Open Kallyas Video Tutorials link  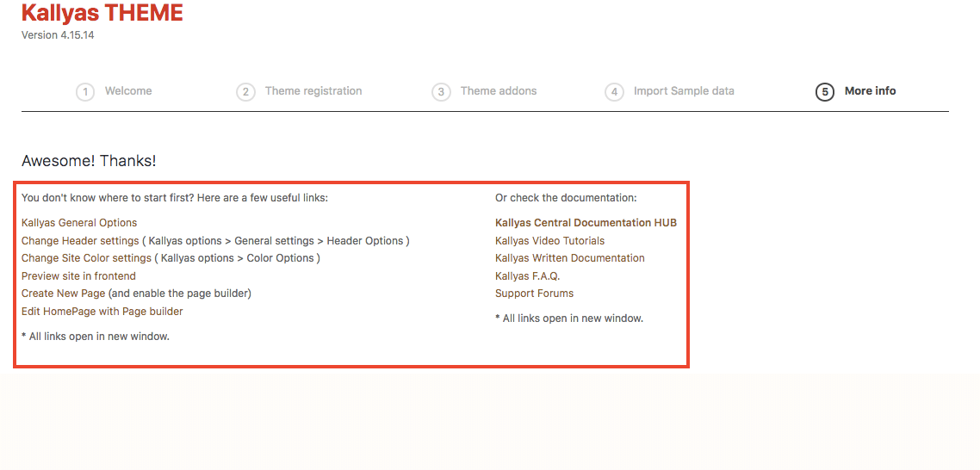coord(550,241)
